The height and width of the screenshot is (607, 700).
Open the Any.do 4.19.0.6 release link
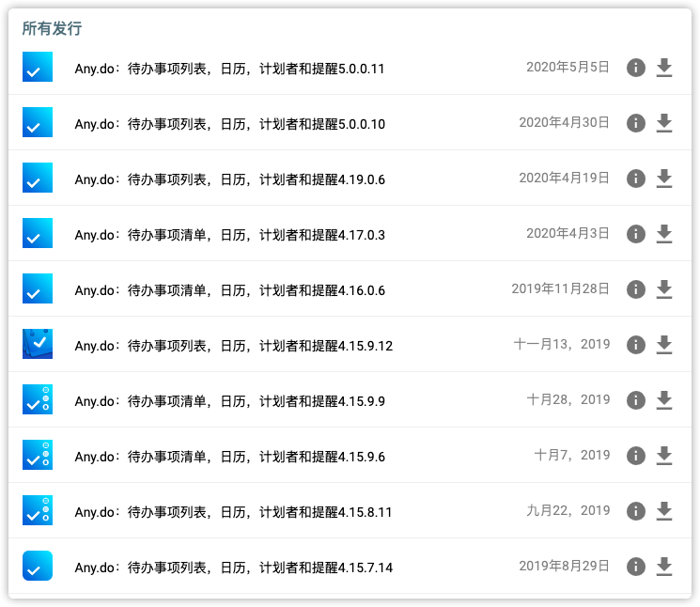[x=229, y=179]
